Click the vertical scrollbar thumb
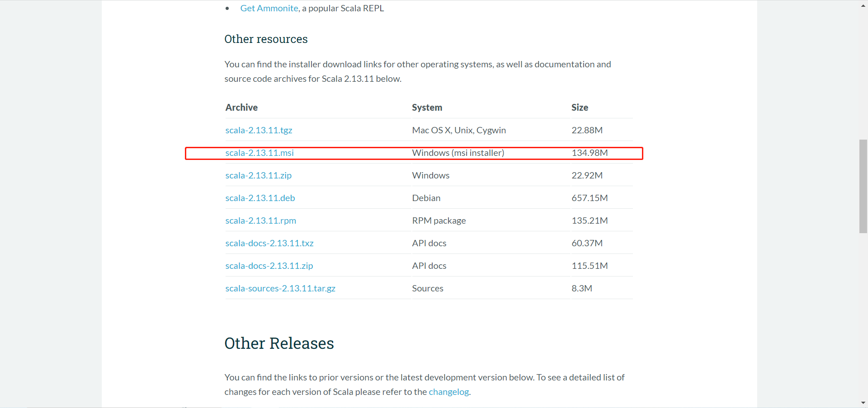This screenshot has height=408, width=868. click(x=863, y=186)
